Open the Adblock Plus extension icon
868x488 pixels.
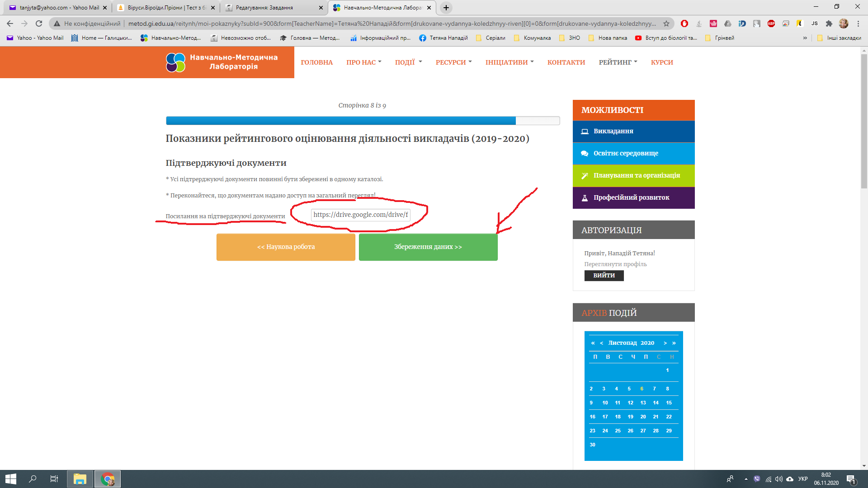pos(771,23)
